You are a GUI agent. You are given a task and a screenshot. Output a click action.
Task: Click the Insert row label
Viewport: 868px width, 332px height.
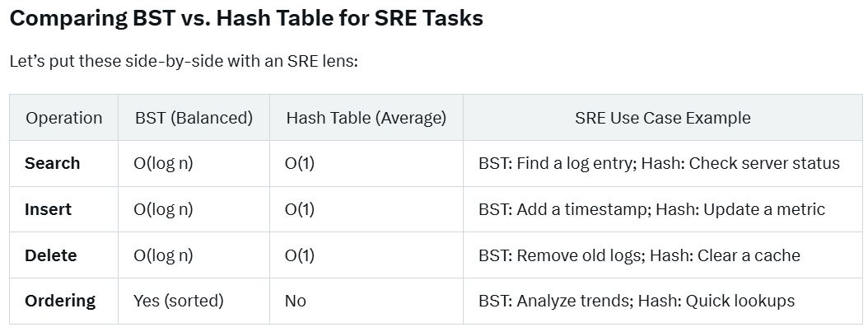[48, 209]
